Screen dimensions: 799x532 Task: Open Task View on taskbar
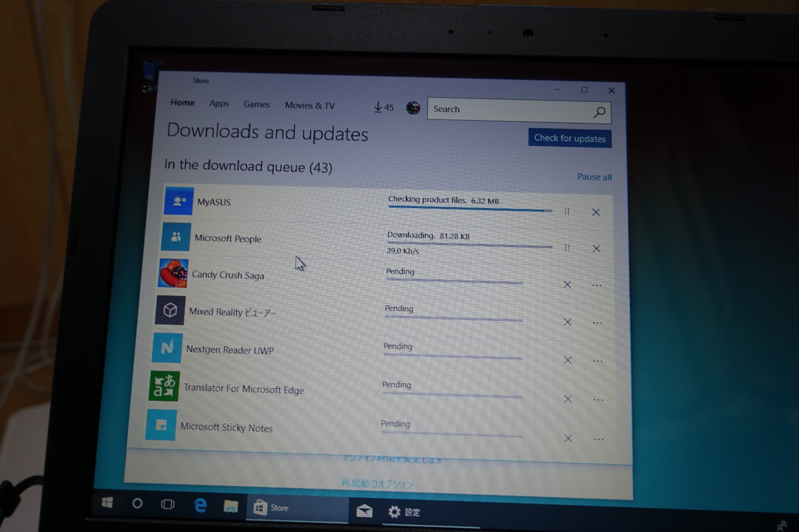point(167,504)
